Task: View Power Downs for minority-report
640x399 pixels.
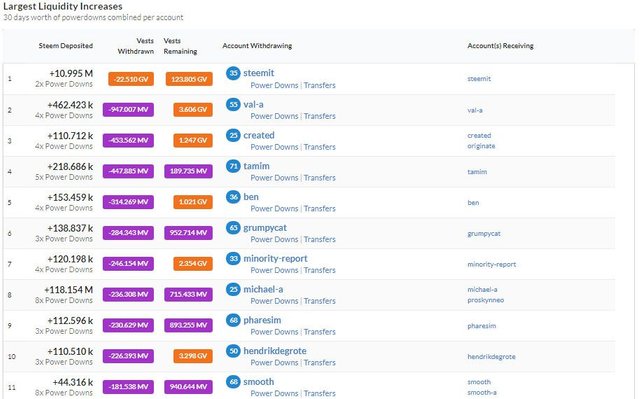Action: pos(274,270)
